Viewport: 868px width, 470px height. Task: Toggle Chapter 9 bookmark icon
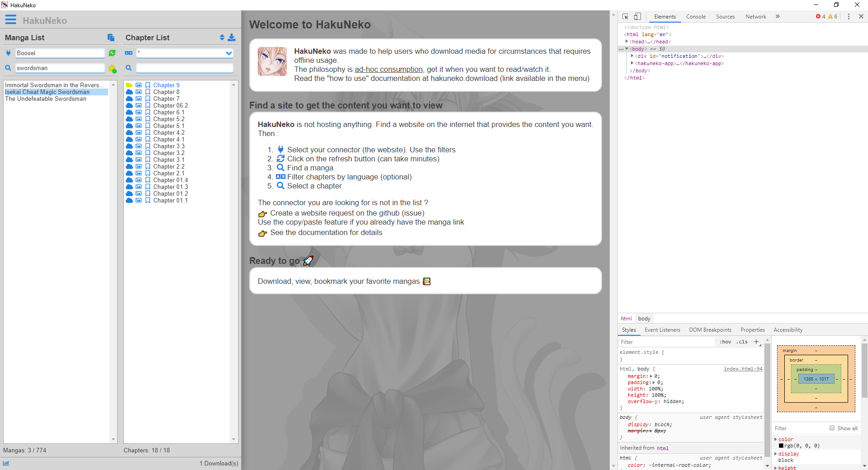pos(148,85)
